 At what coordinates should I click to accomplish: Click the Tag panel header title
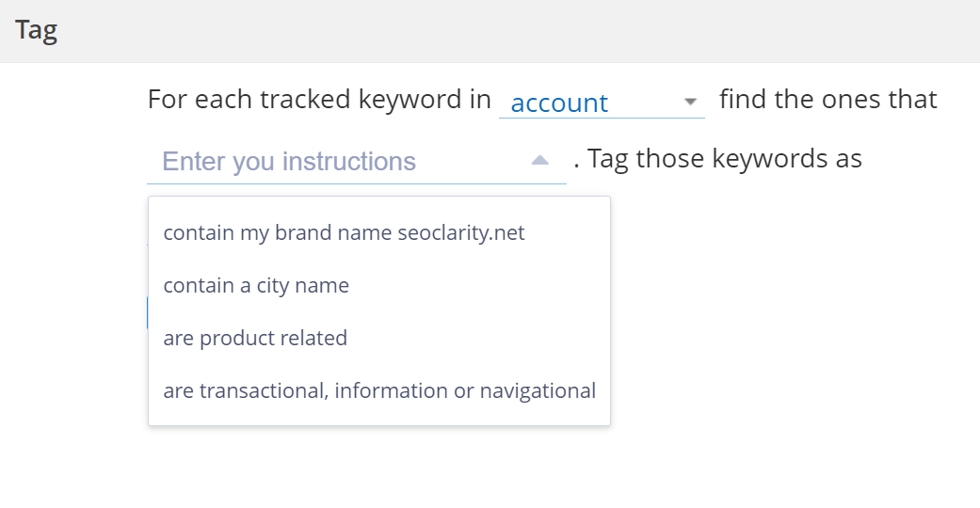36,30
